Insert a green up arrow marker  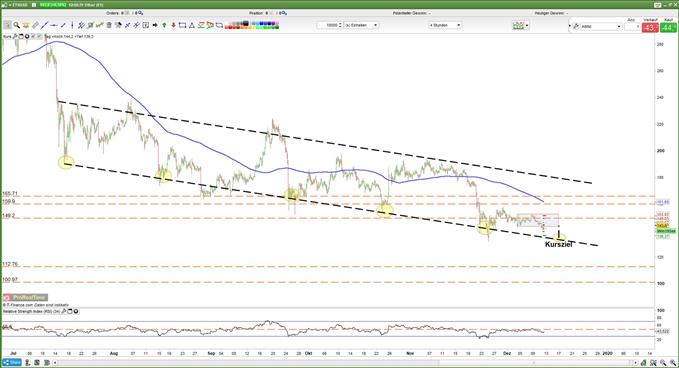[x=164, y=25]
